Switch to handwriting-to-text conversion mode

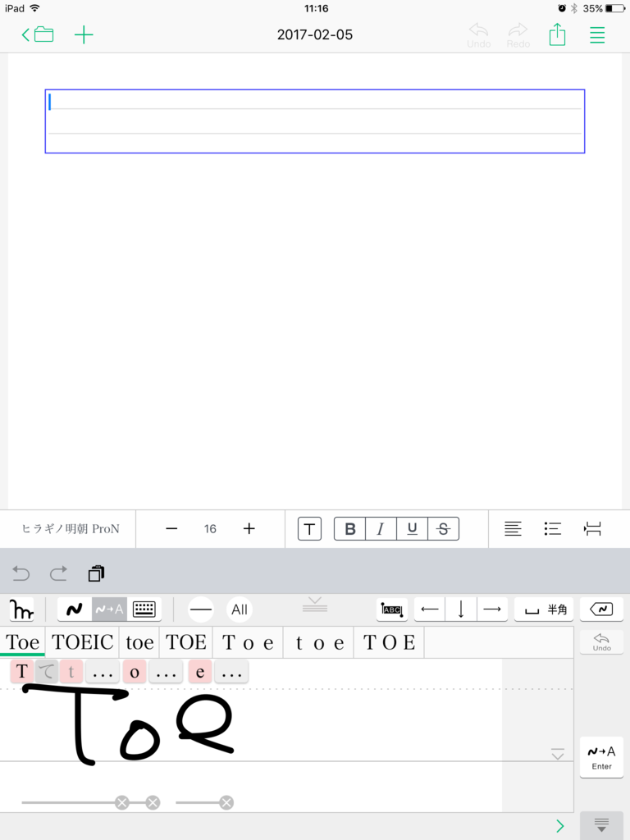109,609
